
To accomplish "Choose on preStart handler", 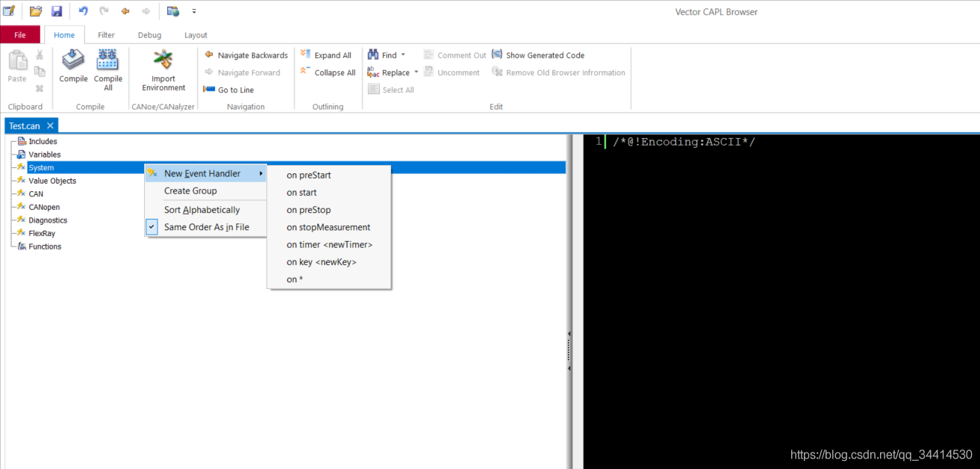I will click(x=329, y=176).
